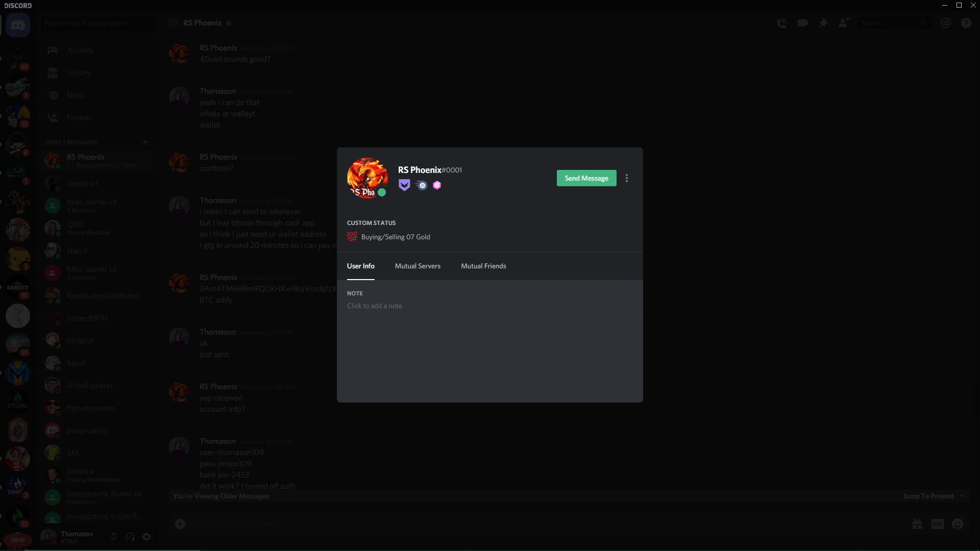Open the RS Phoenix direct message
The image size is (980, 551).
point(97,161)
